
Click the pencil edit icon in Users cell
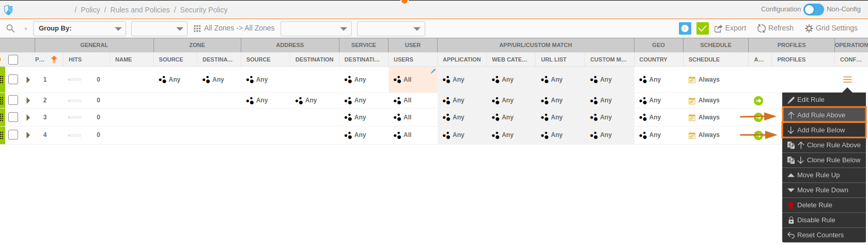coord(433,71)
